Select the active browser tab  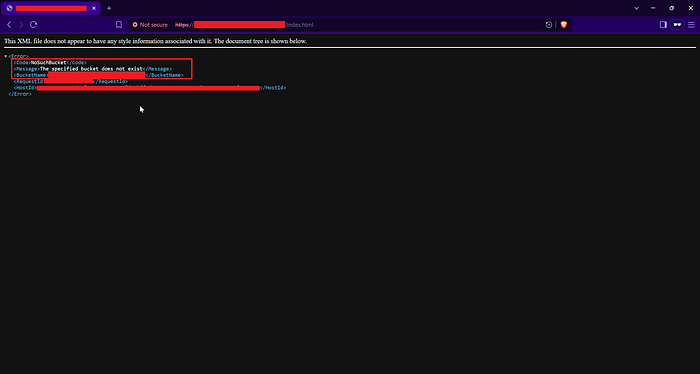click(51, 8)
